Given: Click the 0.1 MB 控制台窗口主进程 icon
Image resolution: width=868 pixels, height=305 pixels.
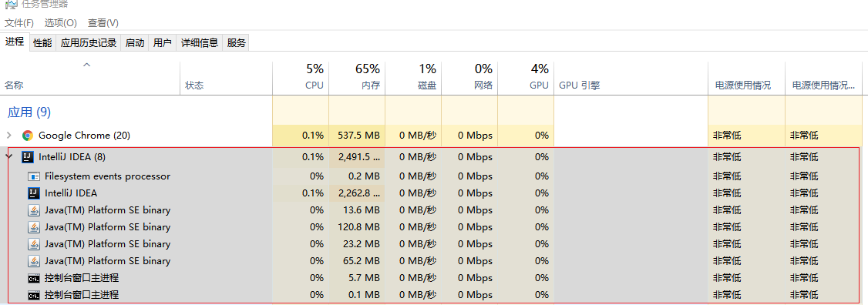Looking at the screenshot, I should [35, 295].
